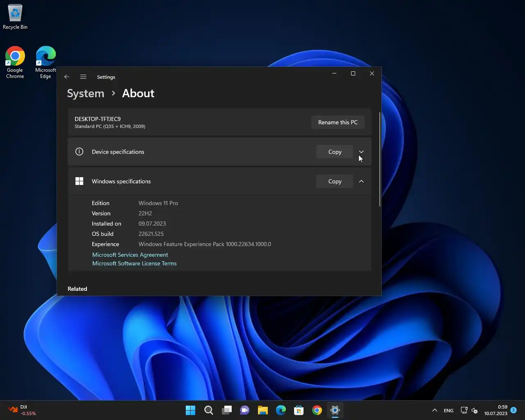525x420 pixels.
Task: Open the Chat app on taskbar
Action: click(x=245, y=410)
